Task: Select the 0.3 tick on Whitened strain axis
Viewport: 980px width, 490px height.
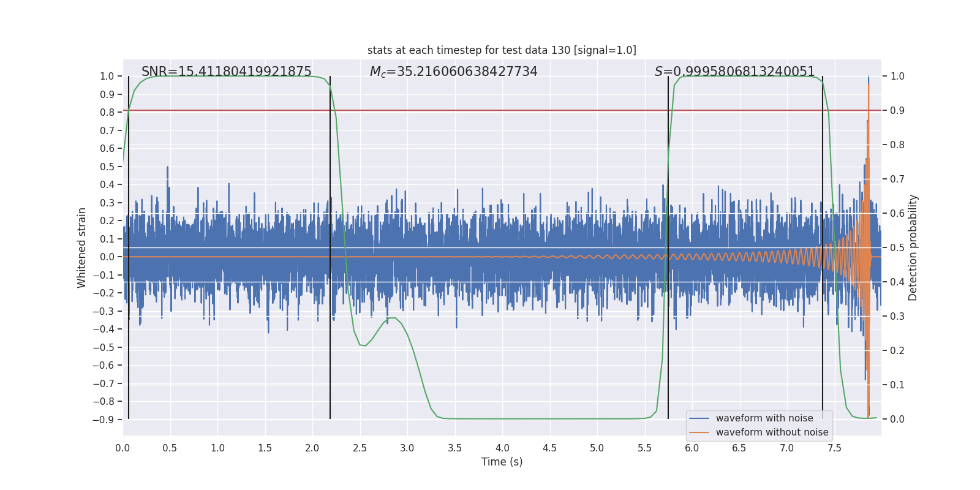Action: [107, 203]
